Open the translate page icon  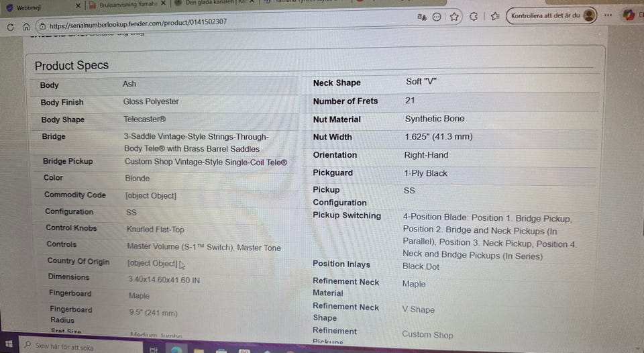[x=422, y=17]
